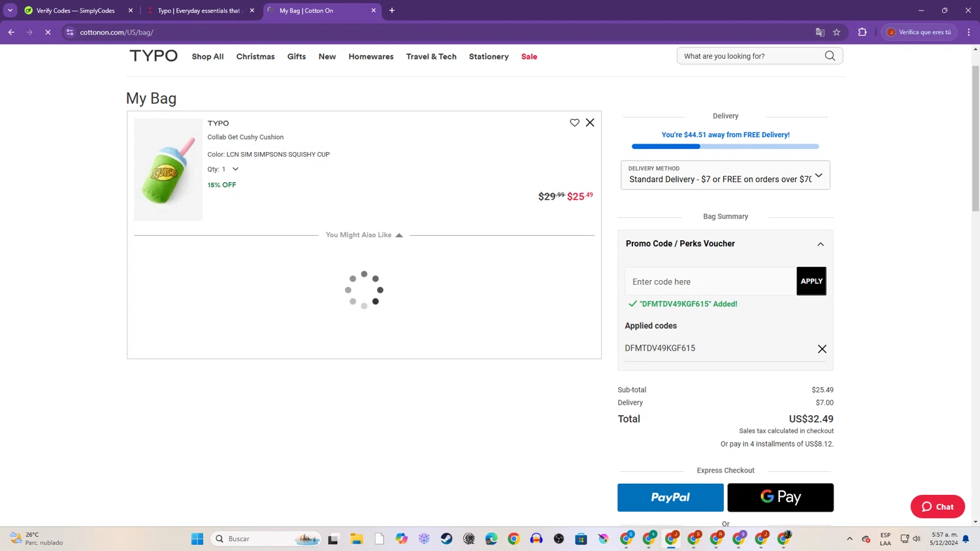Click the TYPO brand name on item

(218, 123)
